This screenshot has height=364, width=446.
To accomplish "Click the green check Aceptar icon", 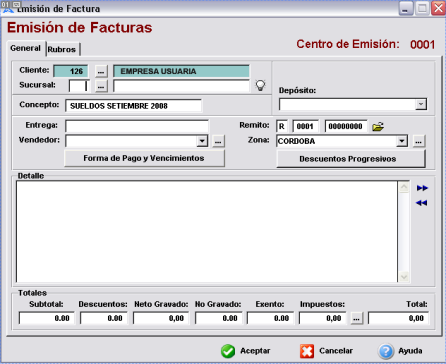I will [x=228, y=351].
